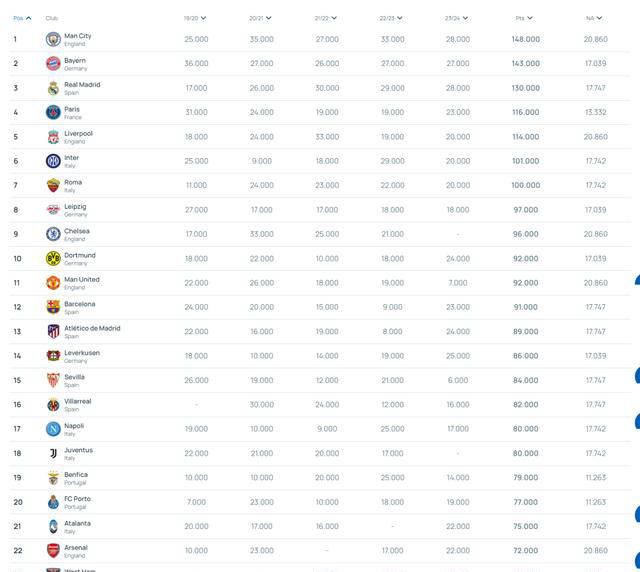Click the Liverpool club crest

53,136
